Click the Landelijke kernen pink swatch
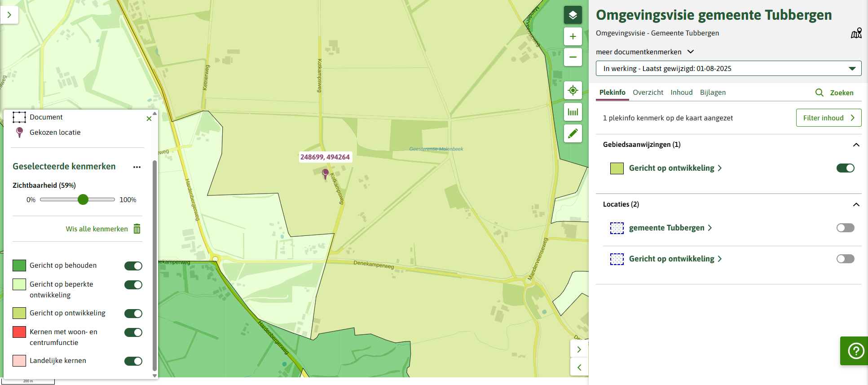The image size is (868, 385). click(x=19, y=361)
